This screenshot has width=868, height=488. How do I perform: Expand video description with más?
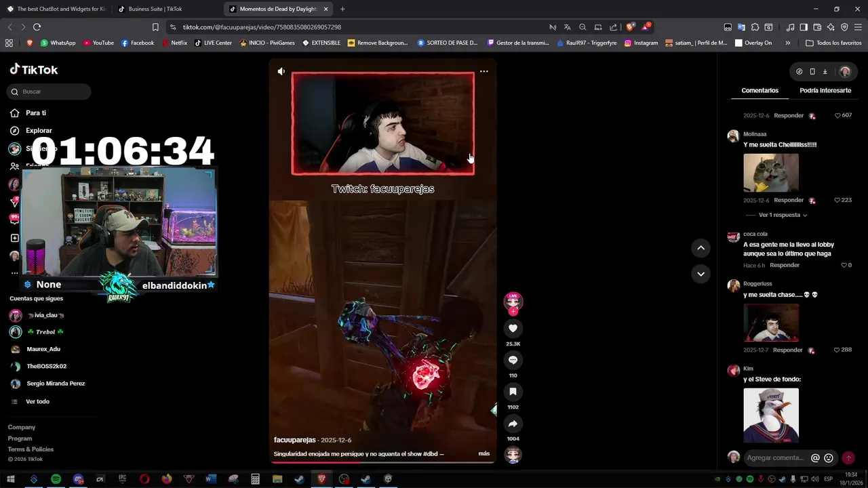point(484,453)
